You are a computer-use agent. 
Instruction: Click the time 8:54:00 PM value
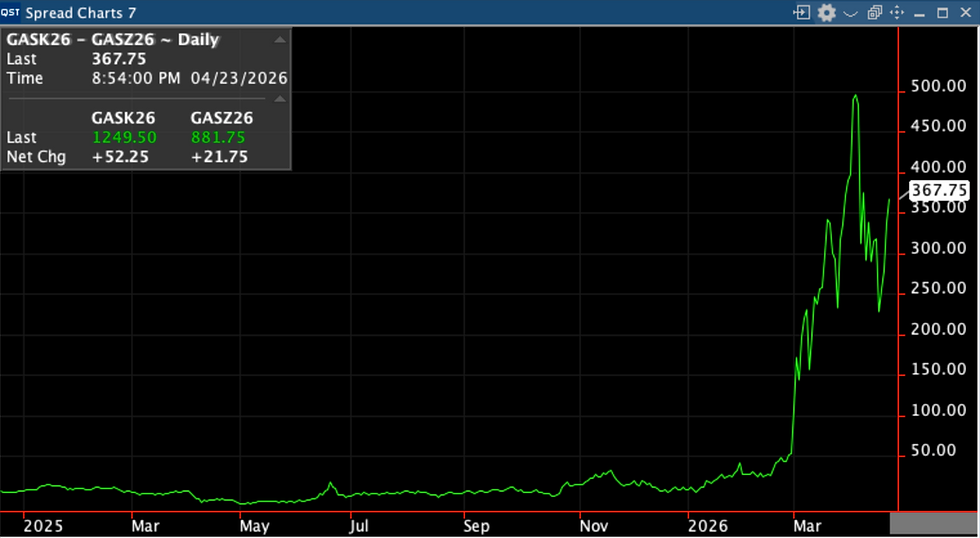pyautogui.click(x=136, y=78)
